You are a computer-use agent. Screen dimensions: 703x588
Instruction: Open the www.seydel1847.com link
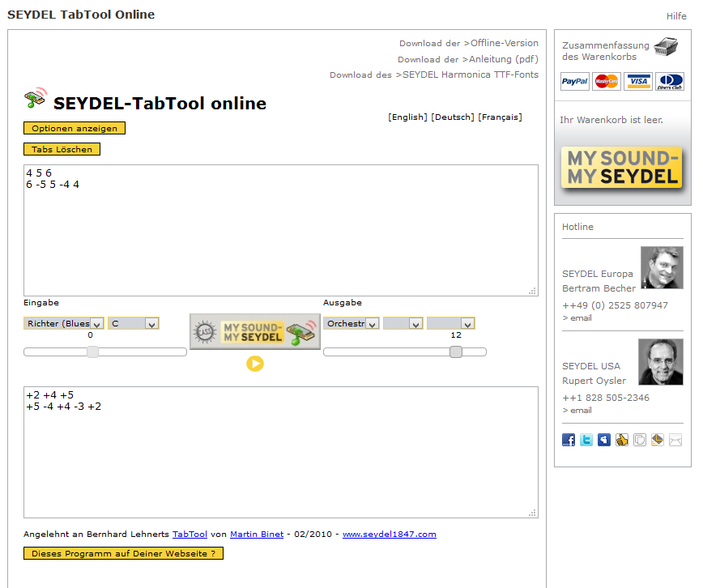389,535
